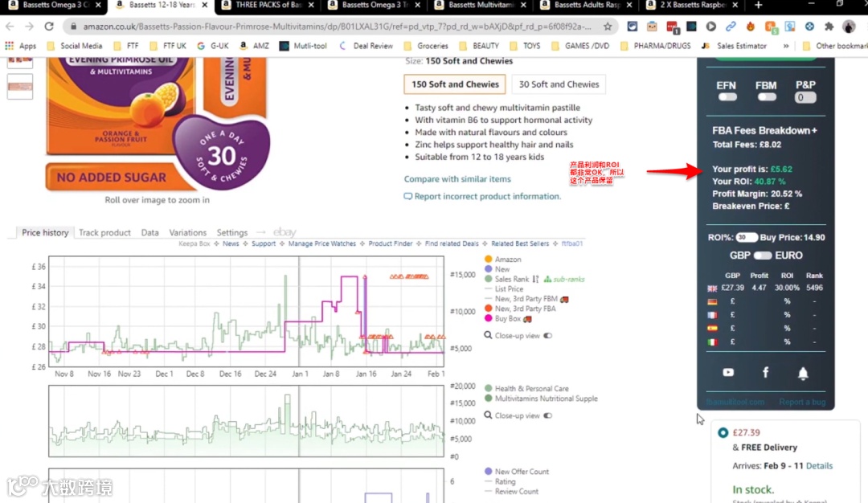Screen dimensions: 868x503
Task: Toggle sub-ranks in Keepa legend
Action: click(563, 279)
